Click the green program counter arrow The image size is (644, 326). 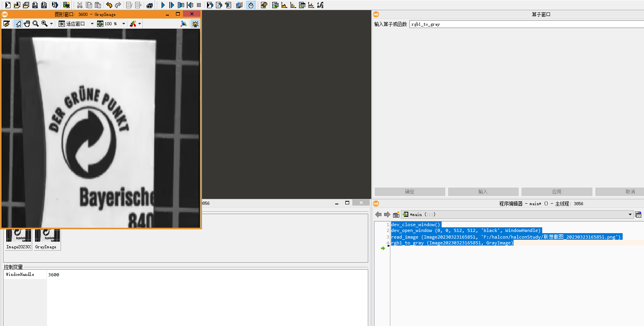coord(383,248)
